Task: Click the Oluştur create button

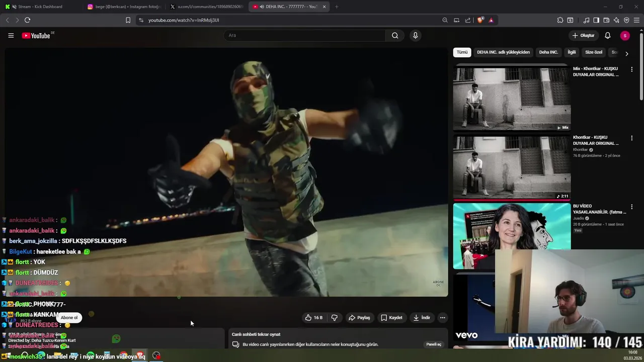Action: [x=584, y=36]
